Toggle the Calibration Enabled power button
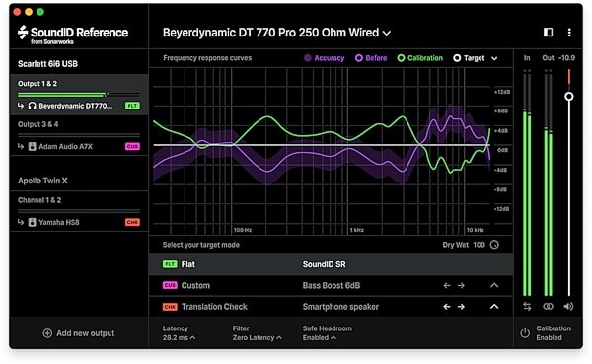Image resolution: width=592 pixels, height=364 pixels. coord(525,333)
